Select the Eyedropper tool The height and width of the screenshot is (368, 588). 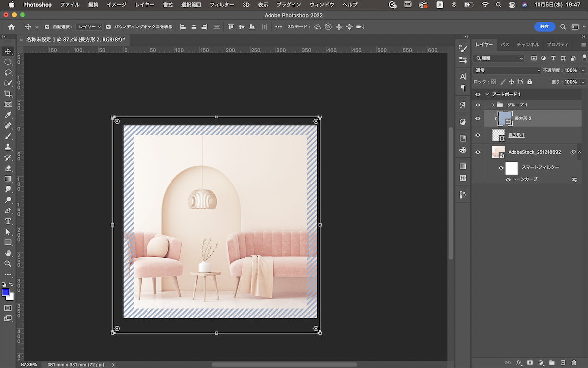click(8, 115)
